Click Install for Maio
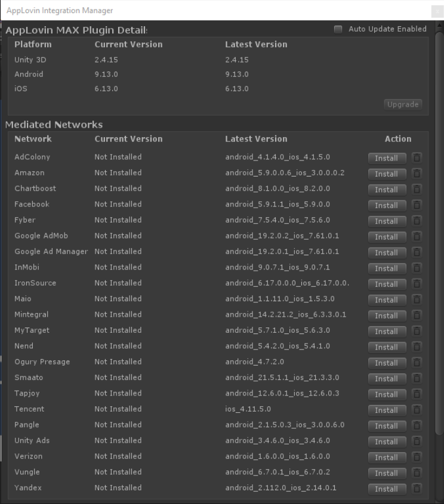This screenshot has width=444, height=504. click(x=387, y=300)
